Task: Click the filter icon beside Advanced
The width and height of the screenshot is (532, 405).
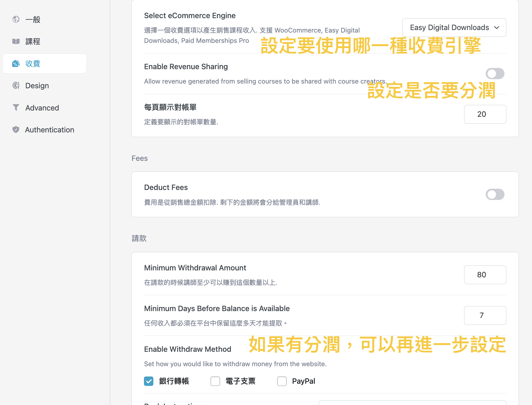Action: pyautogui.click(x=16, y=107)
